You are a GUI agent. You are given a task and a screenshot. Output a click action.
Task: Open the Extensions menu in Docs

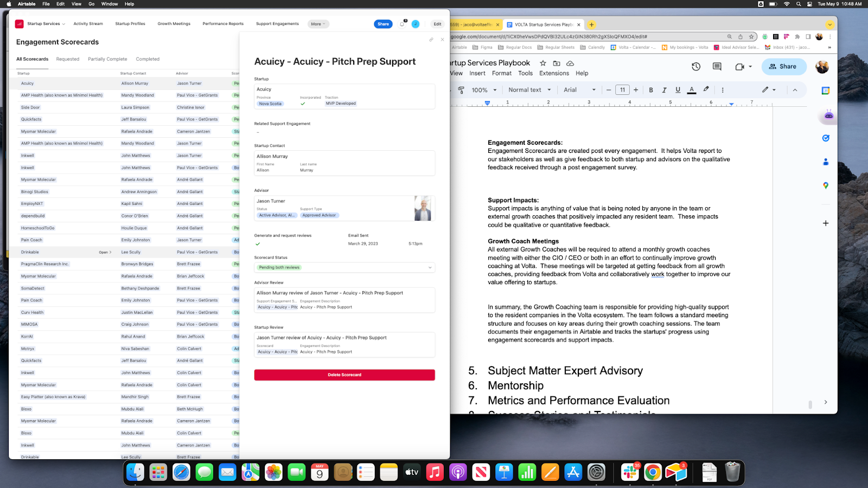coord(554,73)
